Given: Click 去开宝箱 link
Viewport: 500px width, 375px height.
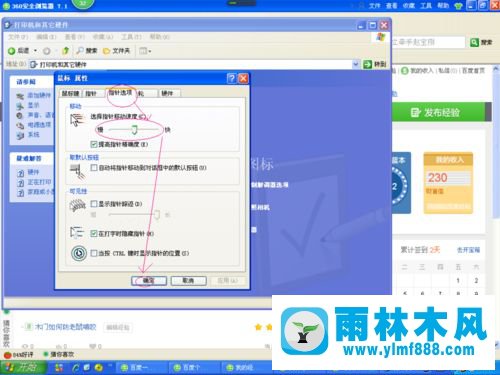Looking at the screenshot, I should (468, 250).
